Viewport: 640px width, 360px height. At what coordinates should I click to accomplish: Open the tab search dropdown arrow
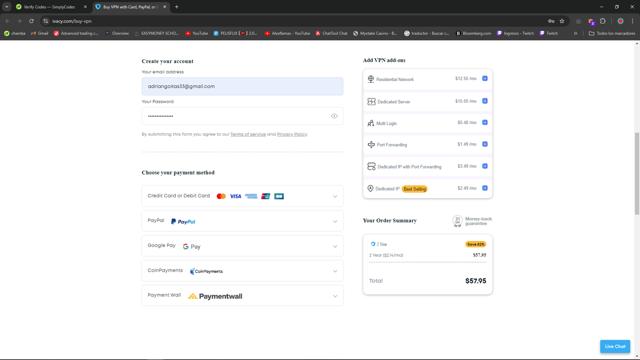coord(7,7)
